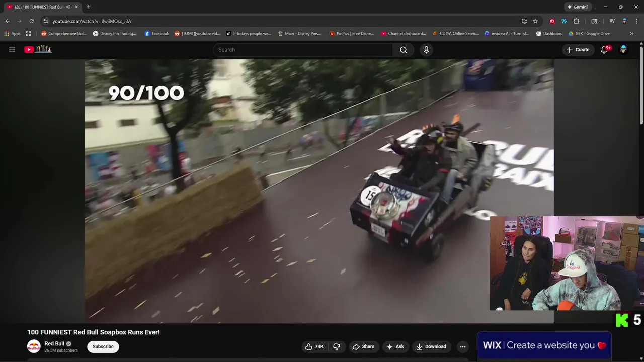Open [TOMT][youtube vid... bookmark
The height and width of the screenshot is (362, 644).
click(197, 34)
